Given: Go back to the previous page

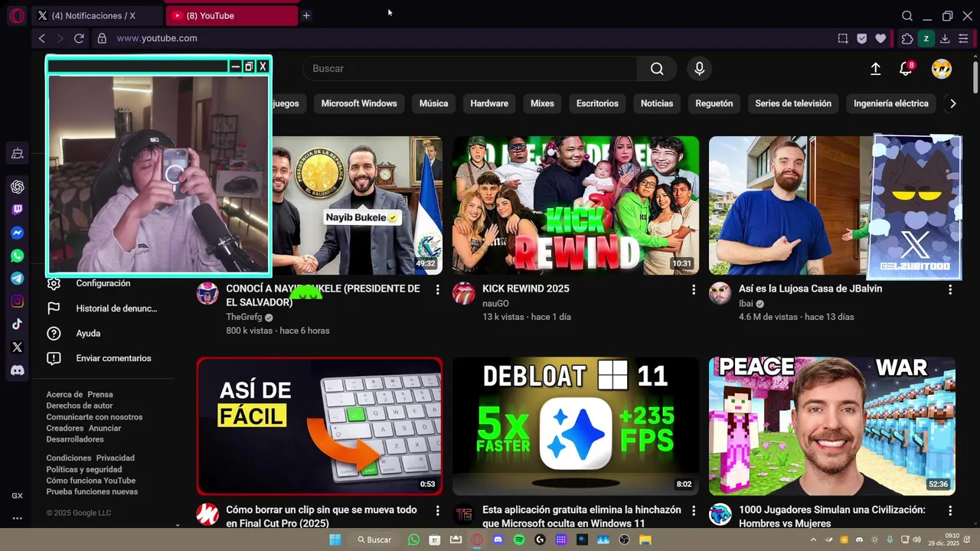Looking at the screenshot, I should 42,38.
